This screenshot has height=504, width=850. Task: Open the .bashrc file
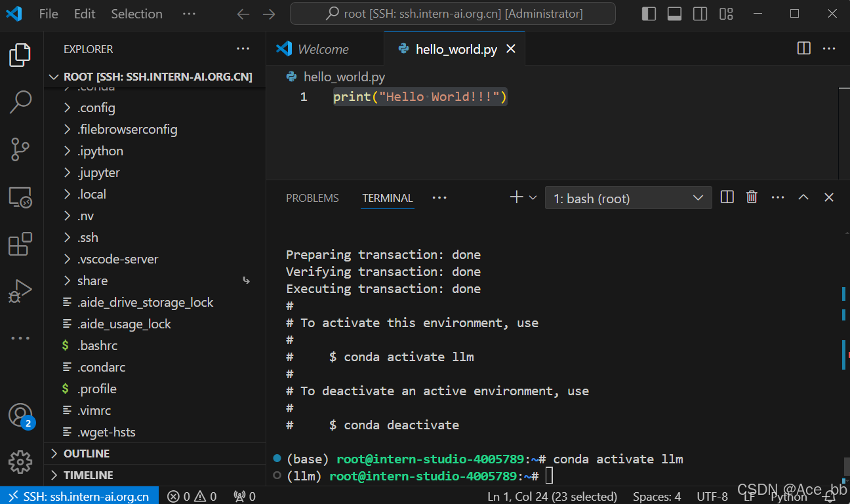point(155,345)
